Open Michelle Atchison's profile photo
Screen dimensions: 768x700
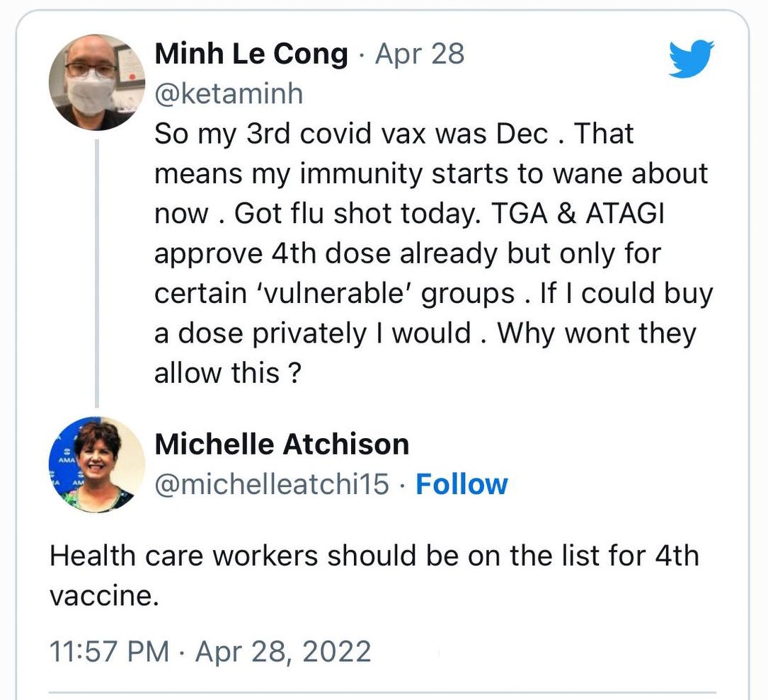tap(97, 464)
